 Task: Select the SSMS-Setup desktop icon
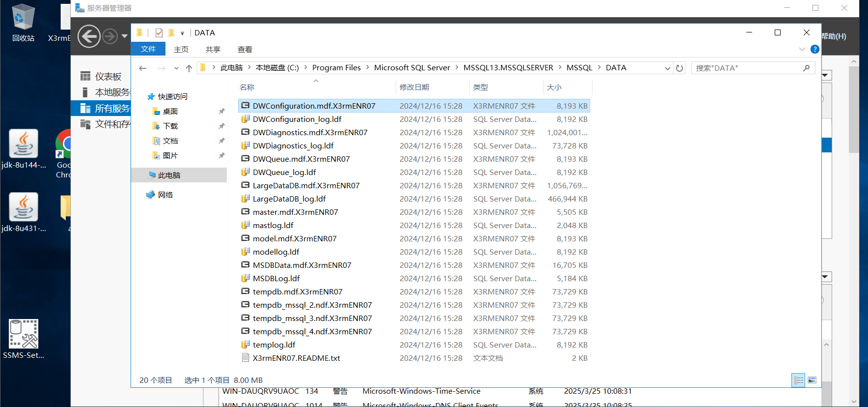[24, 339]
